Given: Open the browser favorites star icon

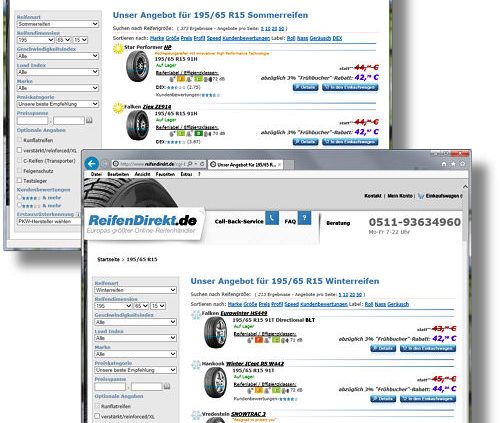Looking at the screenshot, I should tap(453, 164).
